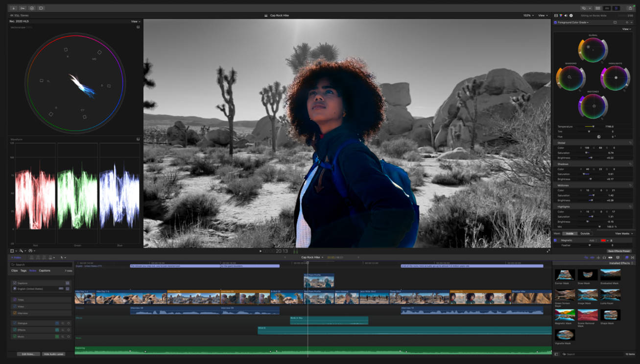Switch to the Captions tab in index
The height and width of the screenshot is (364, 640).
pos(45,271)
